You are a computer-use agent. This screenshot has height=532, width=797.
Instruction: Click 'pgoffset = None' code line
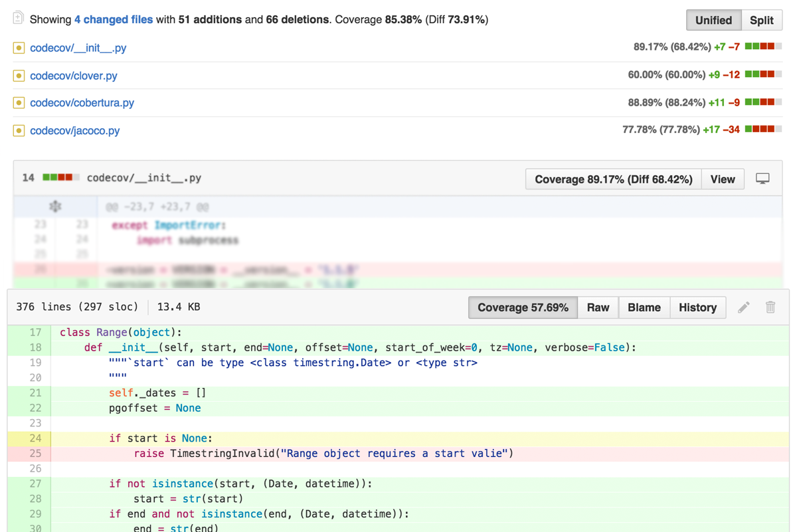click(x=155, y=408)
